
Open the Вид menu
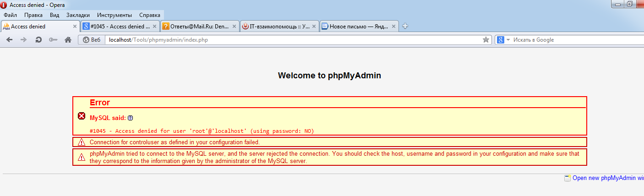(55, 15)
